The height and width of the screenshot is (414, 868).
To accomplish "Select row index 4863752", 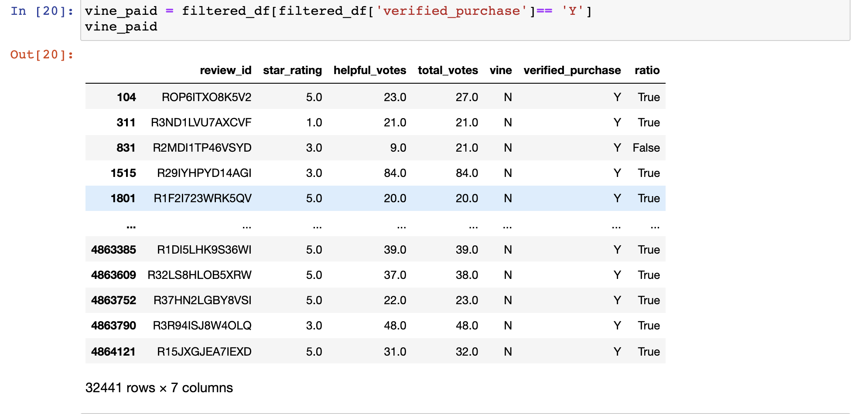I will click(x=113, y=300).
